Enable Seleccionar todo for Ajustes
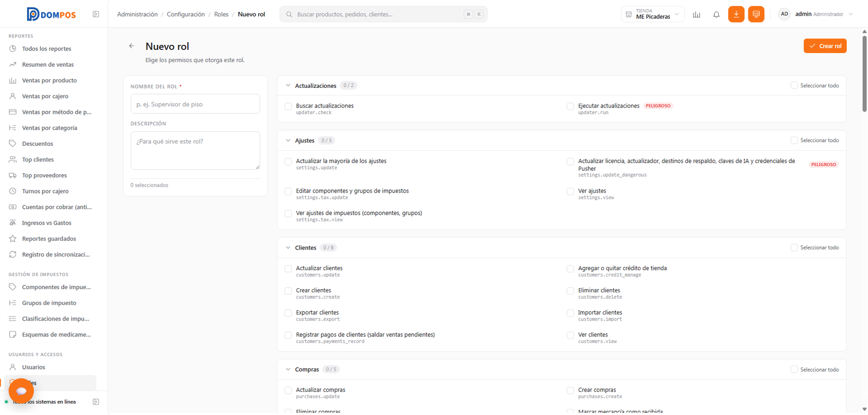Viewport: 868px width, 415px height. click(794, 141)
